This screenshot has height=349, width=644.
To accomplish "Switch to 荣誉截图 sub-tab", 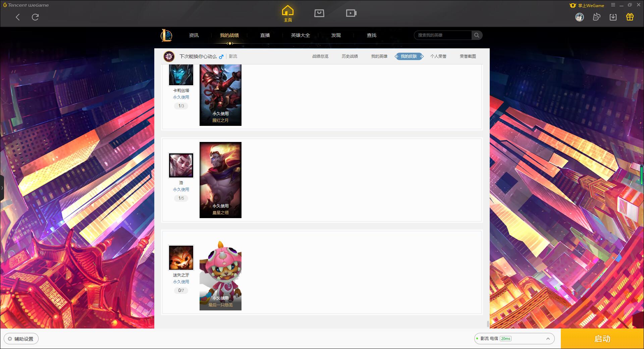I will (468, 56).
